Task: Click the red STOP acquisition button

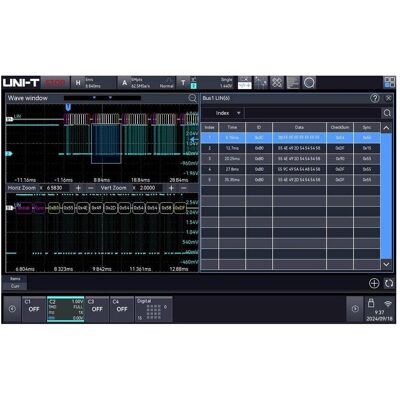Action: click(x=55, y=83)
